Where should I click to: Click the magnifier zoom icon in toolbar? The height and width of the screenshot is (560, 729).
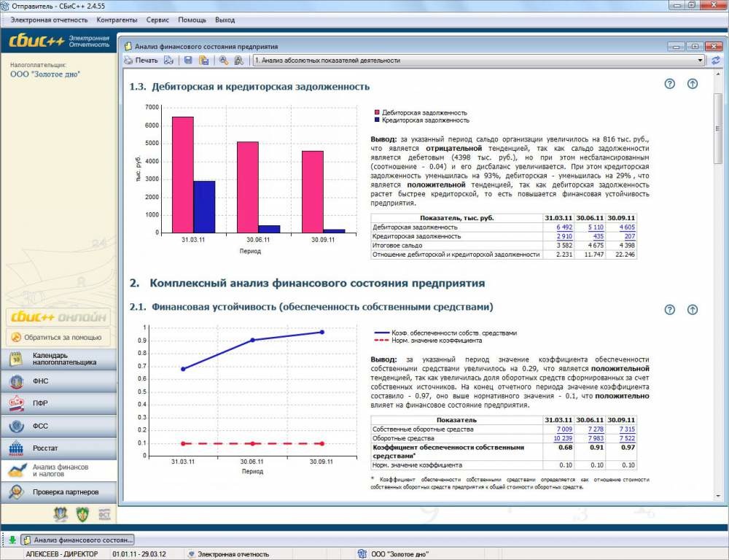[224, 61]
